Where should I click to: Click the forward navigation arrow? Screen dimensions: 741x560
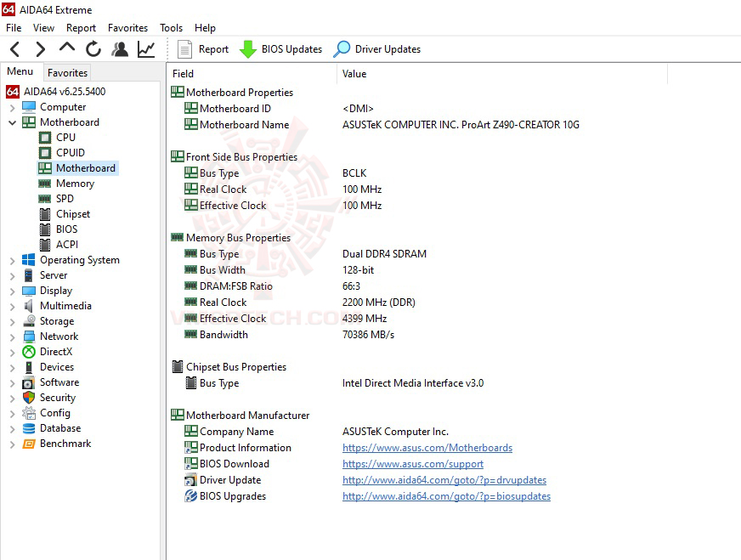[x=39, y=48]
